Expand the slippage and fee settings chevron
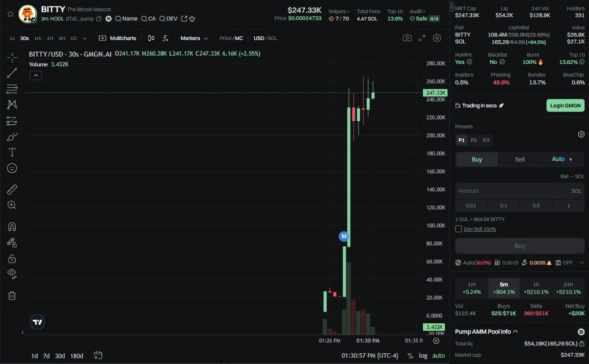Viewport: 589px width, 364px height. pyautogui.click(x=581, y=262)
